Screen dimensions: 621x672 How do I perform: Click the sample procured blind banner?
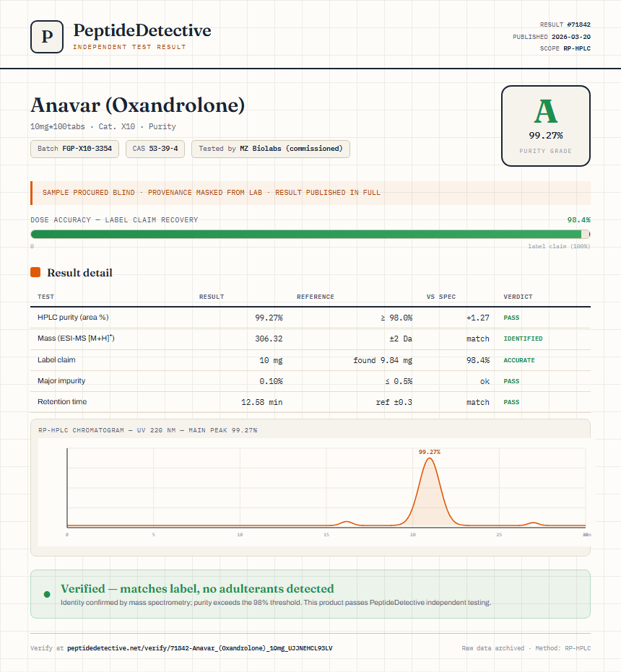pyautogui.click(x=310, y=193)
